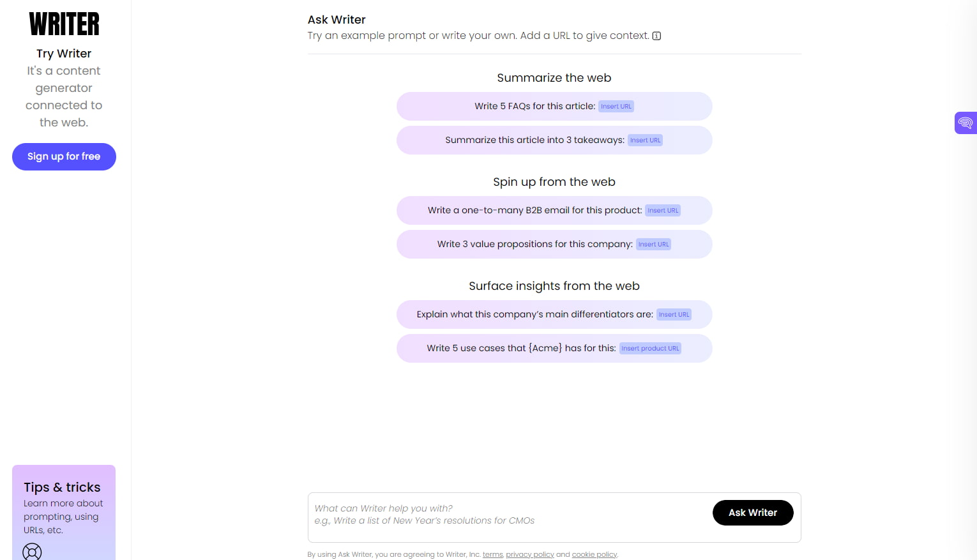Screen dimensions: 977x560
Task: Insert product URL for Acme use cases
Action: click(x=650, y=348)
